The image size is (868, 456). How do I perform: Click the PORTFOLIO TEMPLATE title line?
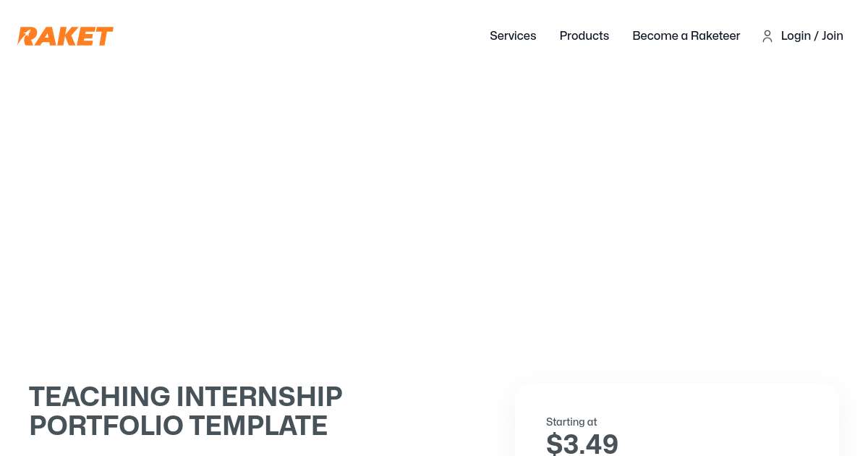click(x=178, y=426)
